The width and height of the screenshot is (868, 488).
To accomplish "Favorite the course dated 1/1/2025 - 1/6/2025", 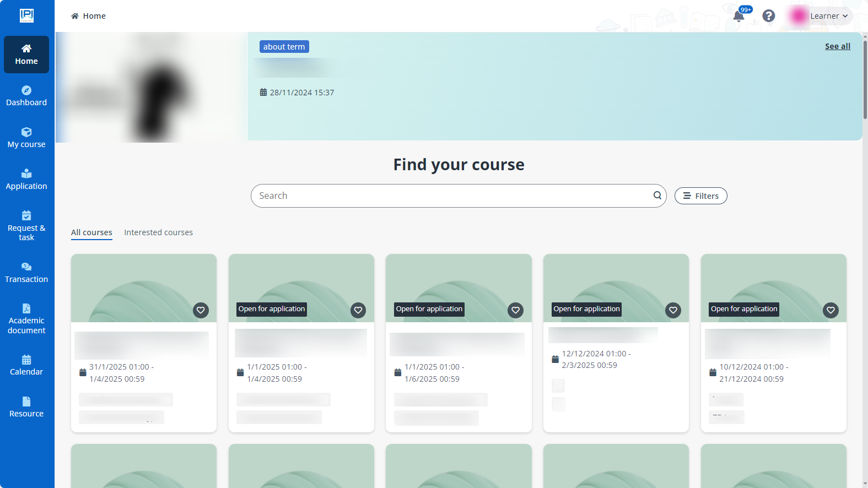I will (515, 310).
